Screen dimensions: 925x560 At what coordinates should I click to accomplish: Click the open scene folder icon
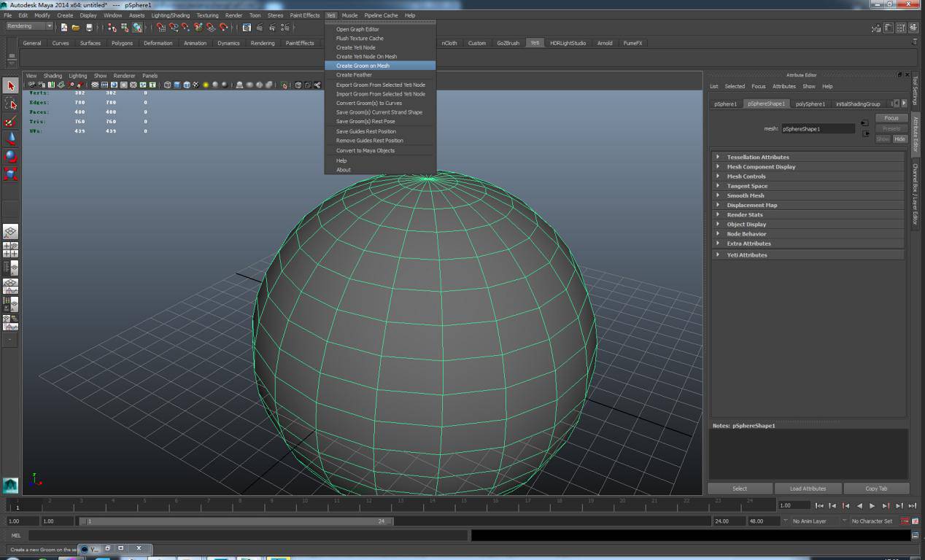click(x=76, y=28)
